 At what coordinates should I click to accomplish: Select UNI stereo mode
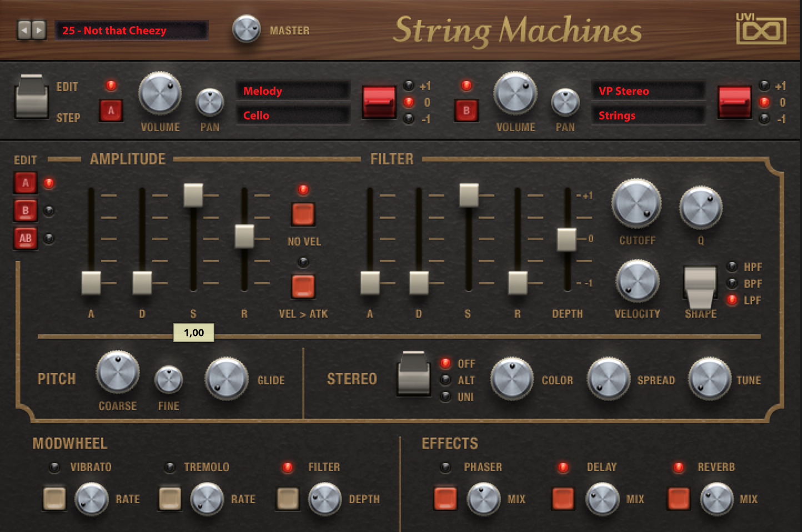point(445,397)
